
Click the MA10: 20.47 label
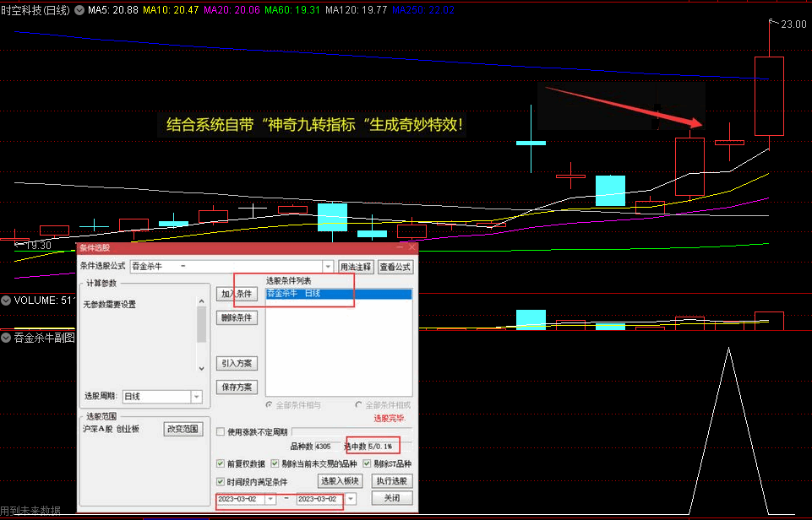[171, 10]
